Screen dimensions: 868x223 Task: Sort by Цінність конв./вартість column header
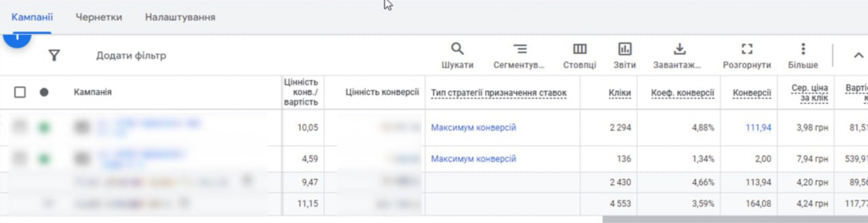pyautogui.click(x=301, y=92)
